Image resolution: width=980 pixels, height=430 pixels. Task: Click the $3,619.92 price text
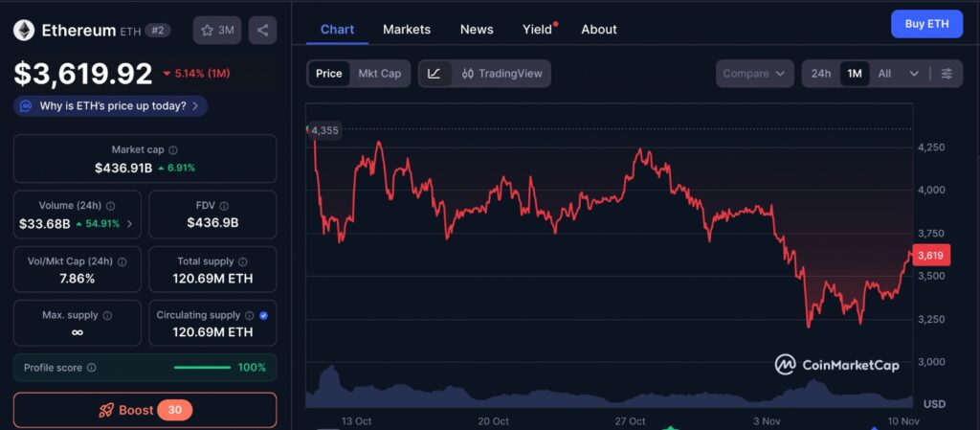[83, 74]
